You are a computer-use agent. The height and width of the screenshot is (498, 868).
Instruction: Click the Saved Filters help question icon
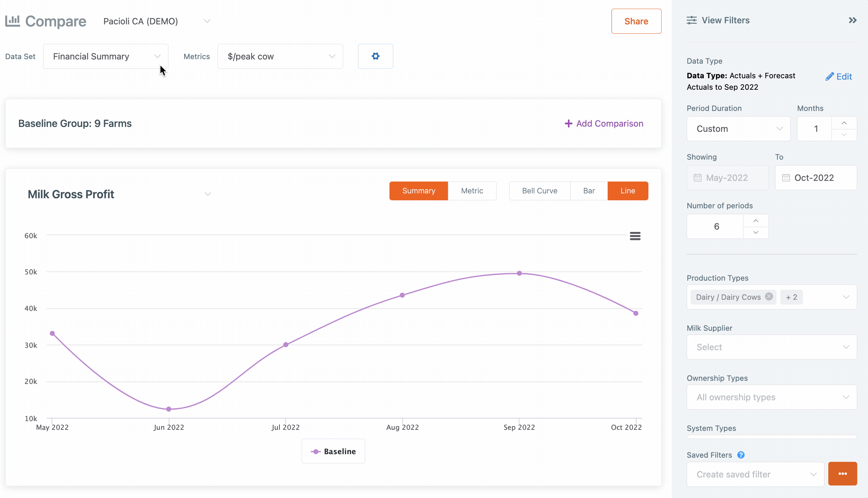coord(741,455)
